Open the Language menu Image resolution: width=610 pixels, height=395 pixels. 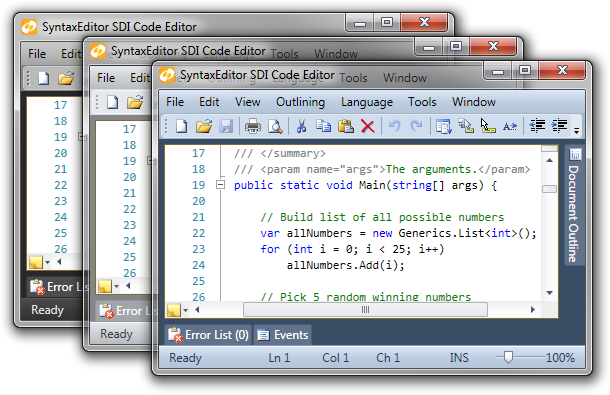(367, 102)
